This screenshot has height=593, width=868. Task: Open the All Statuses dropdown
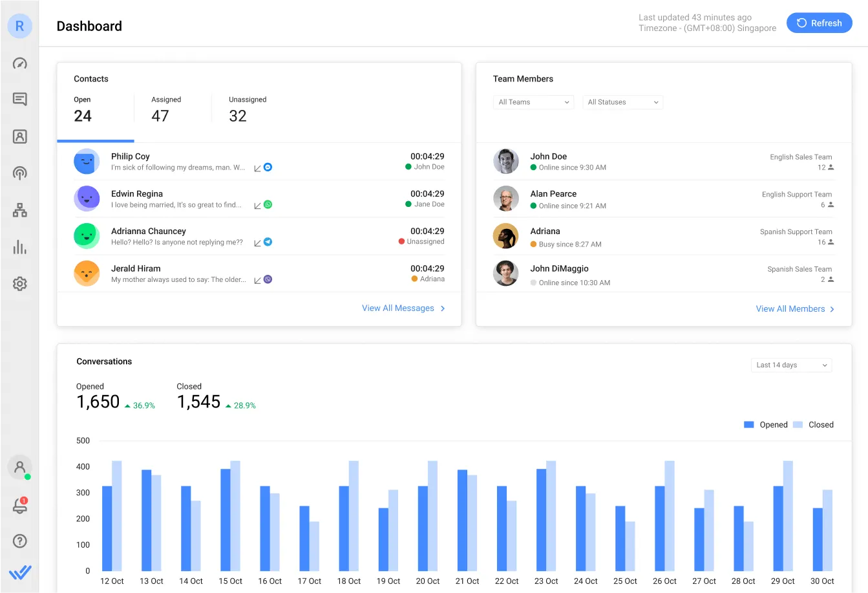pos(622,102)
